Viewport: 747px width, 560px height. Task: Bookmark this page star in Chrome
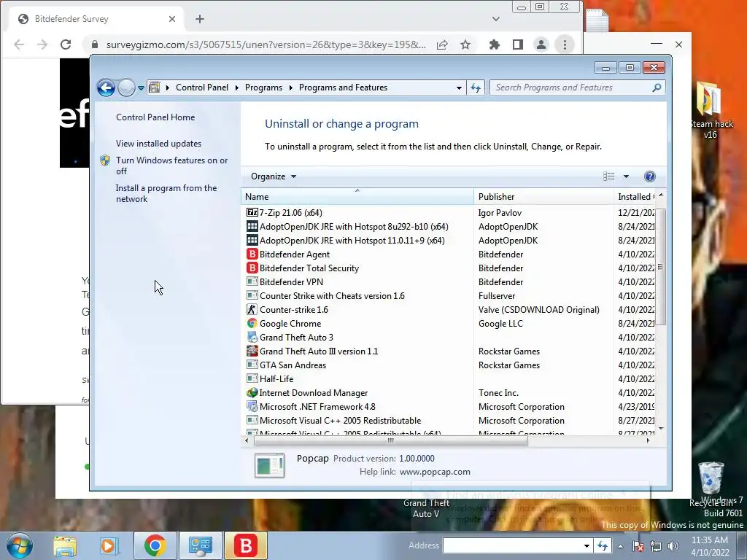point(465,44)
